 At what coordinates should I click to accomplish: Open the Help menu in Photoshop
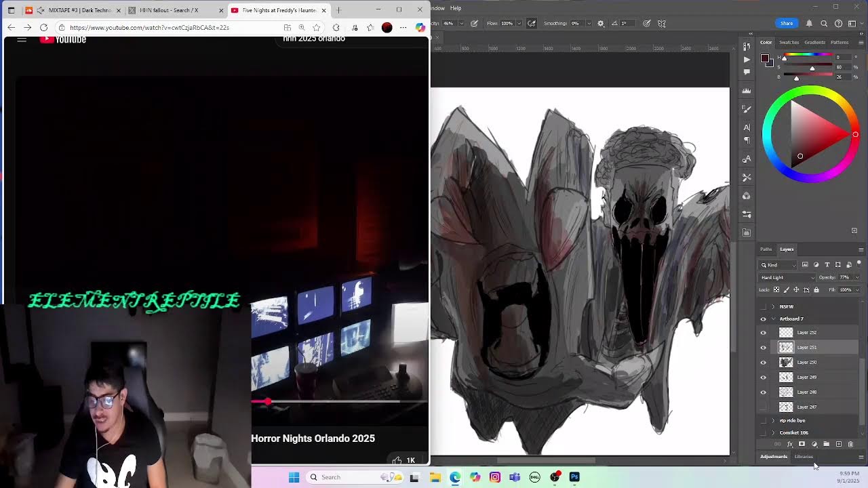[456, 8]
